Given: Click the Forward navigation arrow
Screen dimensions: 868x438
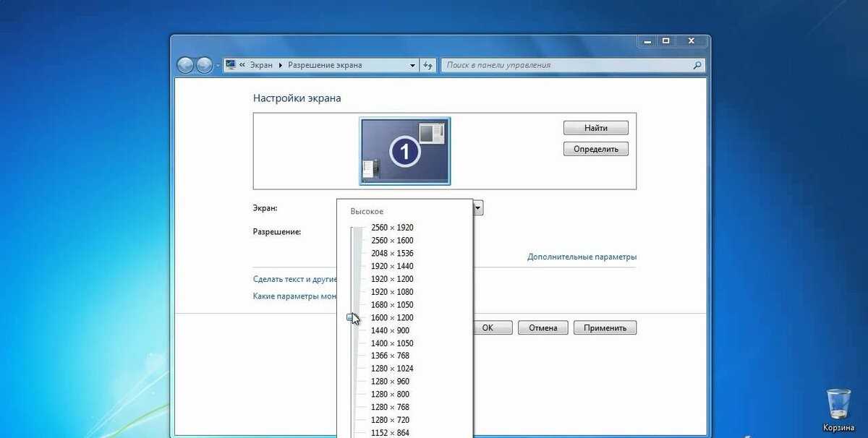Looking at the screenshot, I should click(204, 65).
